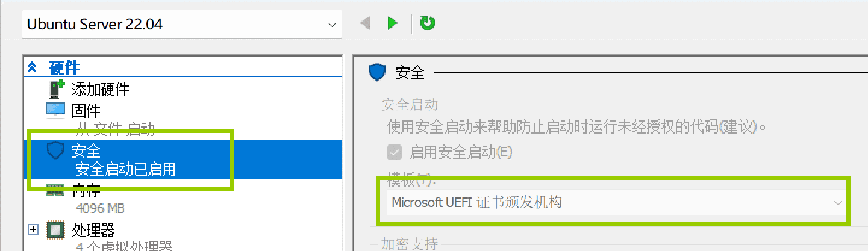Open the Ubuntu Server 22.04 VM dropdown
The image size is (868, 251).
click(182, 25)
